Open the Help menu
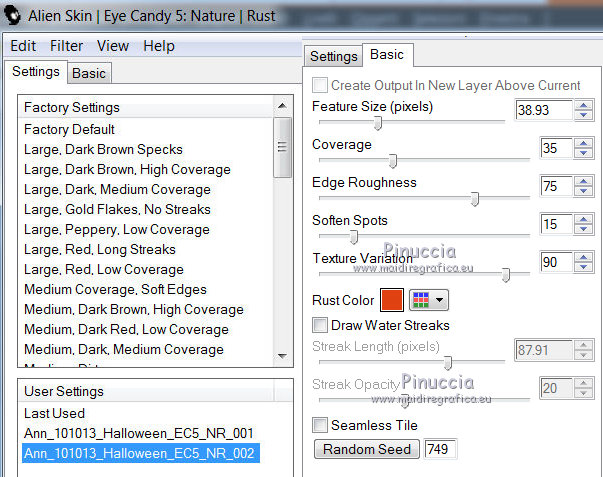Viewport: 603px width, 477px height. tap(159, 46)
